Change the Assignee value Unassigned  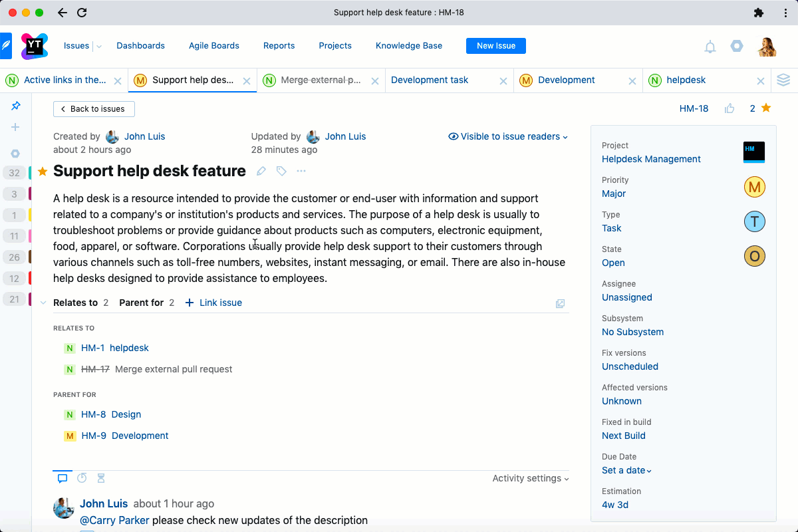point(627,297)
